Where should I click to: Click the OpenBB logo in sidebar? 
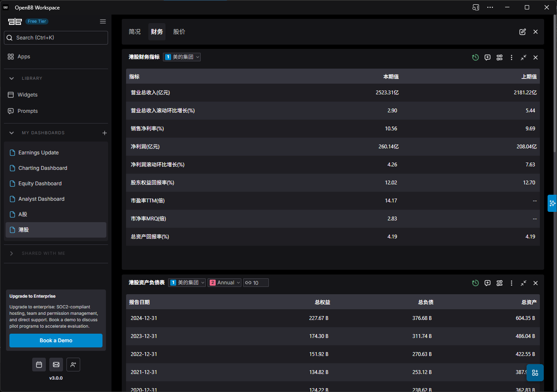coord(15,21)
